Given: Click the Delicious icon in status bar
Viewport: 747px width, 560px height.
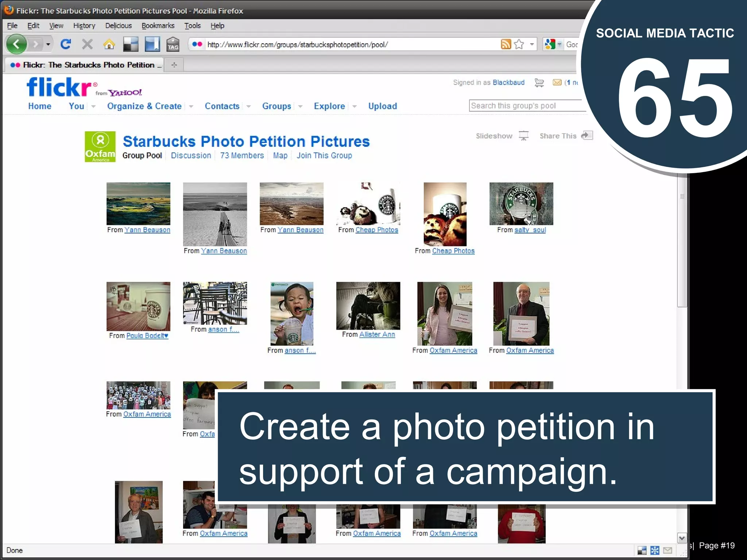Looking at the screenshot, I should [x=642, y=551].
